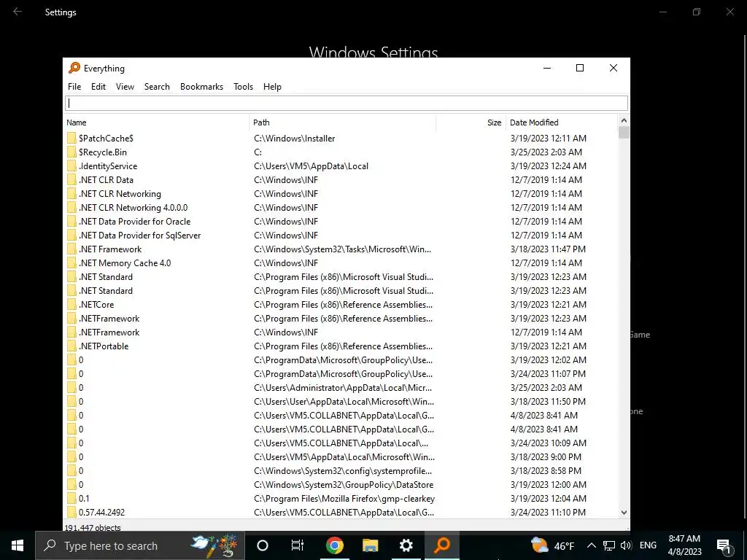The width and height of the screenshot is (747, 560).
Task: Click the vertical scrollbar thumb in results
Action: (624, 133)
